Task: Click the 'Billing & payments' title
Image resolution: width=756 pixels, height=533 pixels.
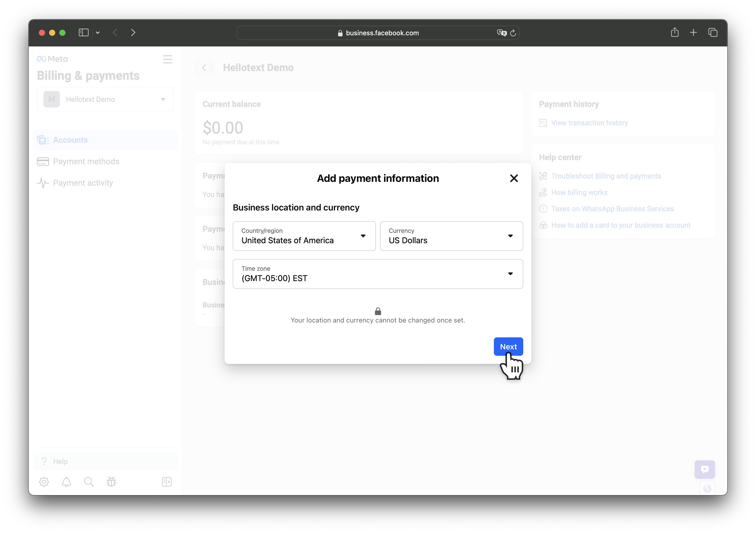Action: click(88, 76)
